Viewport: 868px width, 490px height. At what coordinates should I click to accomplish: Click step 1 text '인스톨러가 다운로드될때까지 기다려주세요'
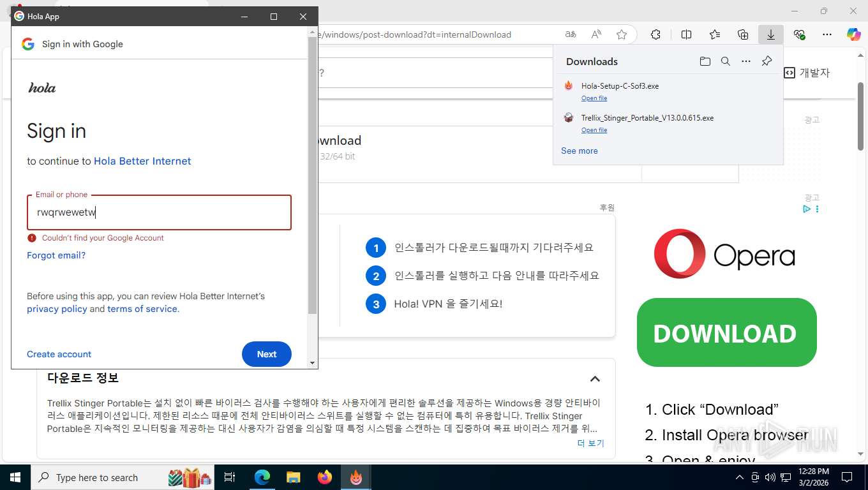coord(494,248)
